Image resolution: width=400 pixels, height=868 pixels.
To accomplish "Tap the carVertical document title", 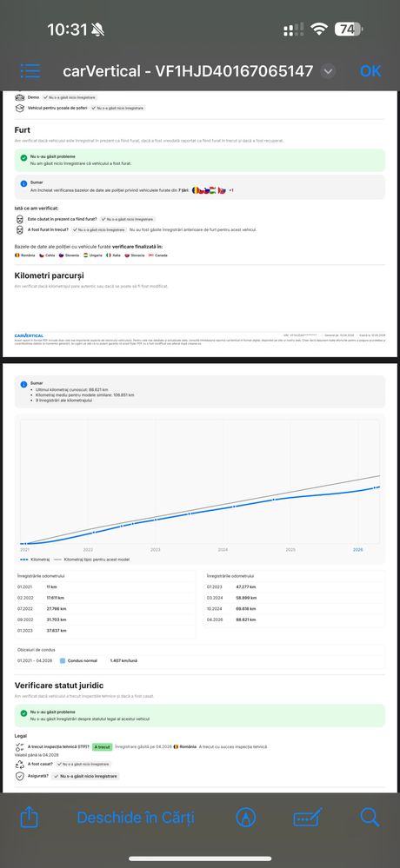I will tap(188, 71).
